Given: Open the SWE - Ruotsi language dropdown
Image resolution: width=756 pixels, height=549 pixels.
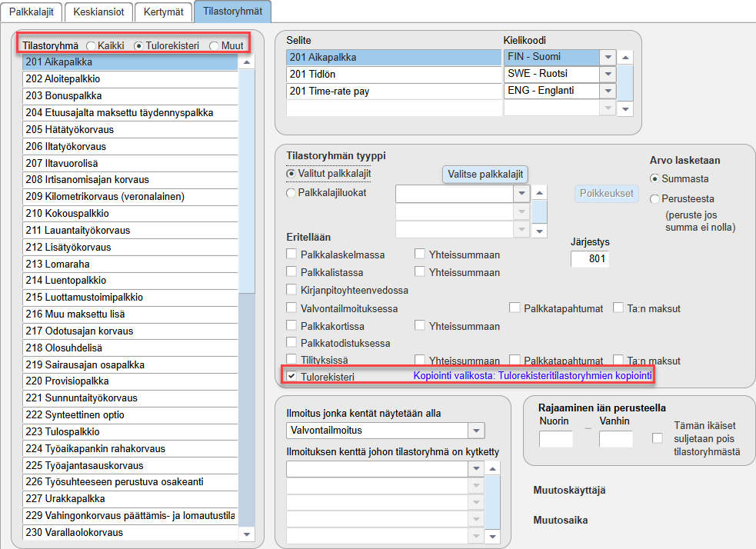Looking at the screenshot, I should pyautogui.click(x=608, y=75).
